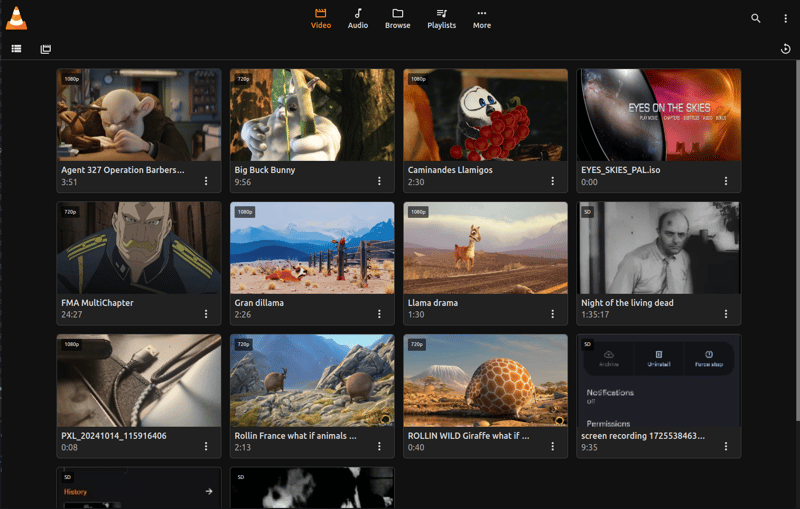Open options for Night of the living dead
Image resolution: width=800 pixels, height=509 pixels.
tap(726, 314)
